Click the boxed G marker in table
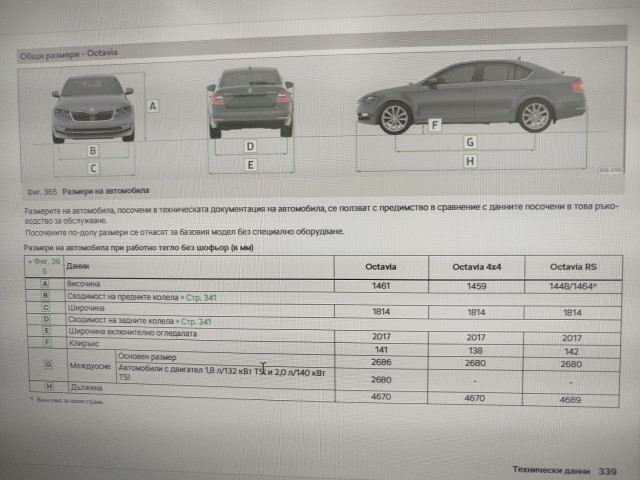Viewport: 640px width, 480px height. pos(48,364)
